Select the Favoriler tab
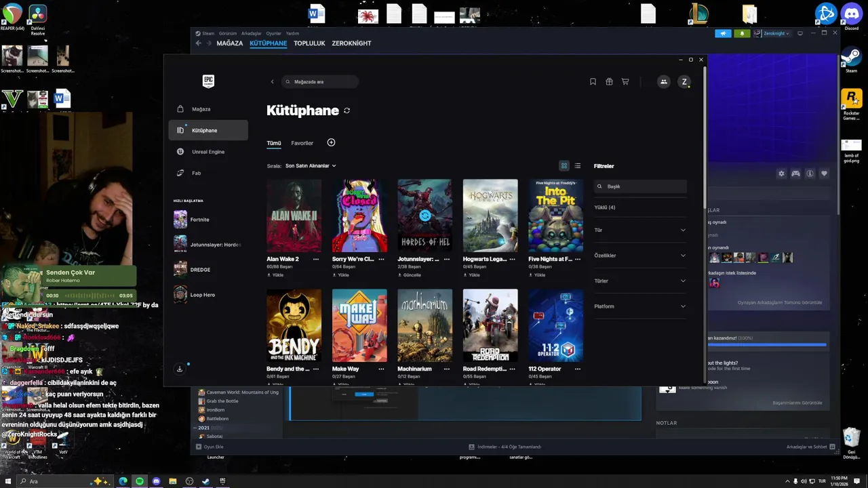The image size is (868, 488). 302,143
